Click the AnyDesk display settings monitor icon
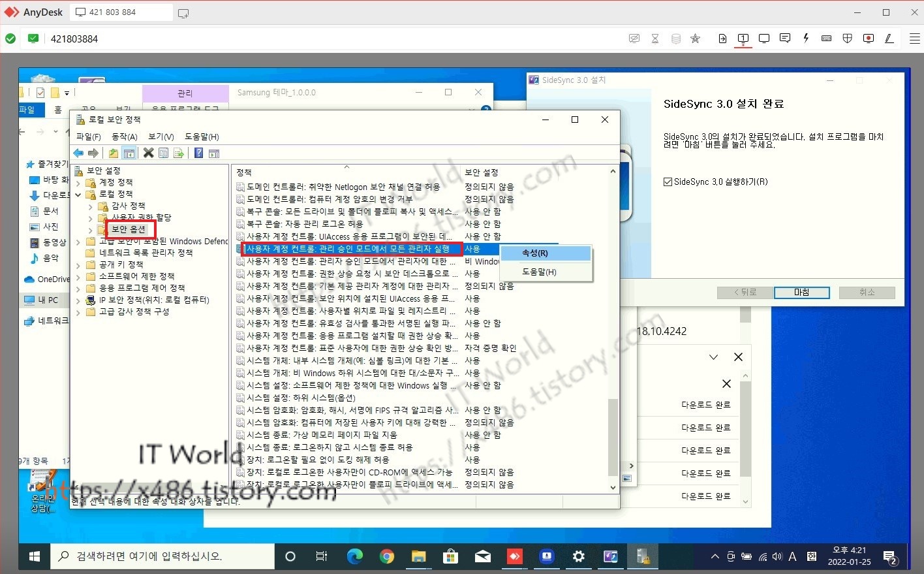The width and height of the screenshot is (924, 574). (x=764, y=39)
